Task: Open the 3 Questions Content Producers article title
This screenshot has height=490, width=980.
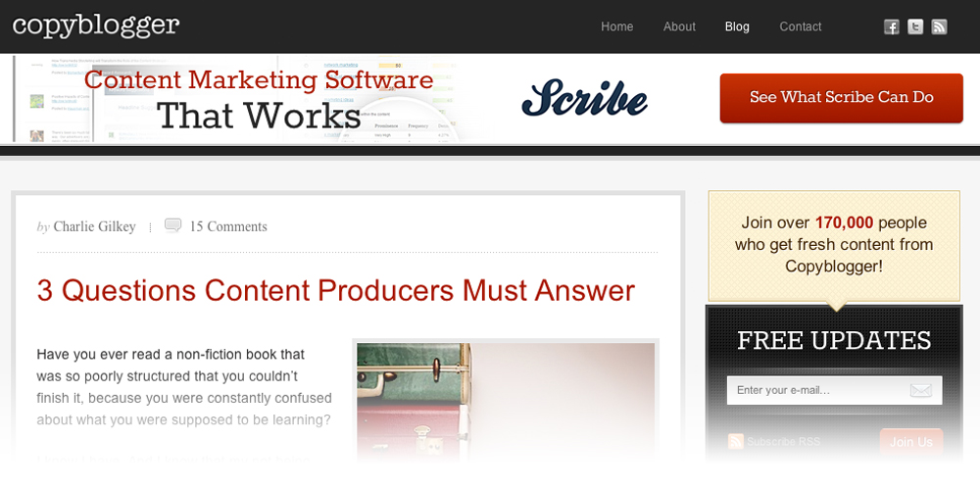Action: pos(335,291)
